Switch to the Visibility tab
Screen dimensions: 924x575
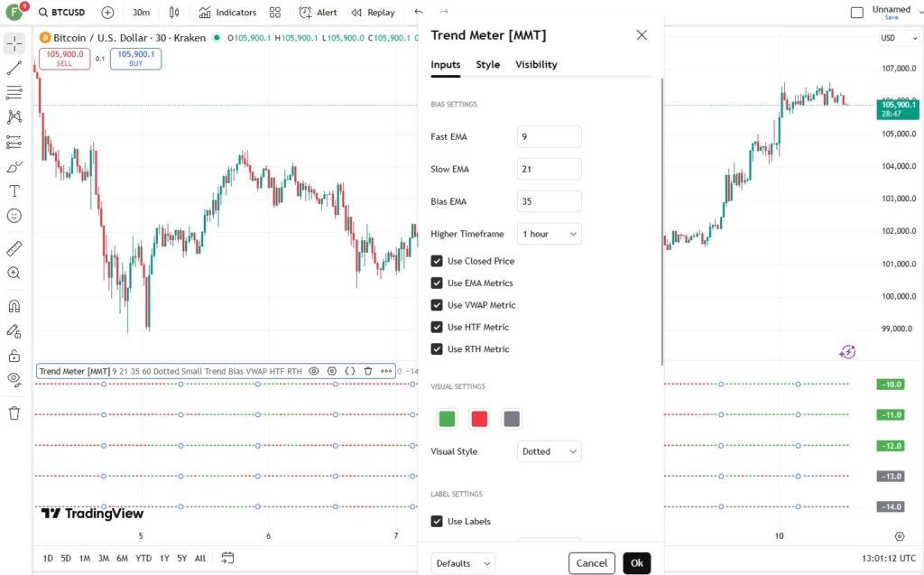click(536, 64)
